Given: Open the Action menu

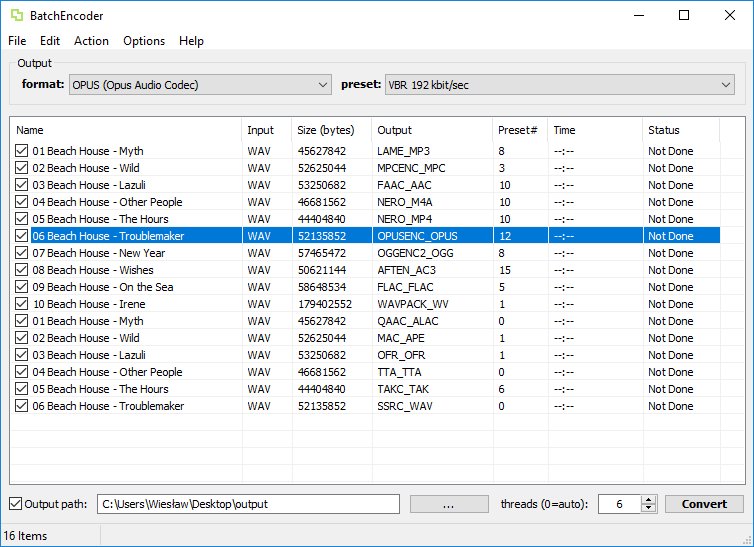Looking at the screenshot, I should [x=91, y=41].
